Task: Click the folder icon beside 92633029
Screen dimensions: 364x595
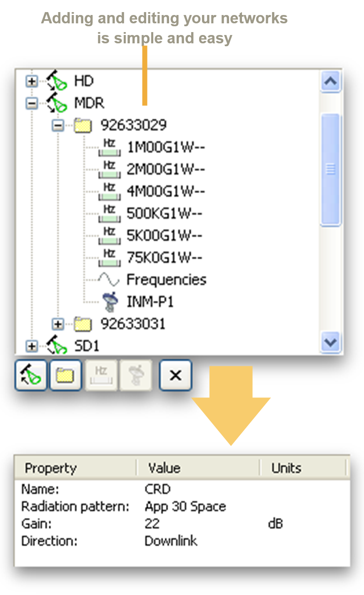Action: coord(83,125)
